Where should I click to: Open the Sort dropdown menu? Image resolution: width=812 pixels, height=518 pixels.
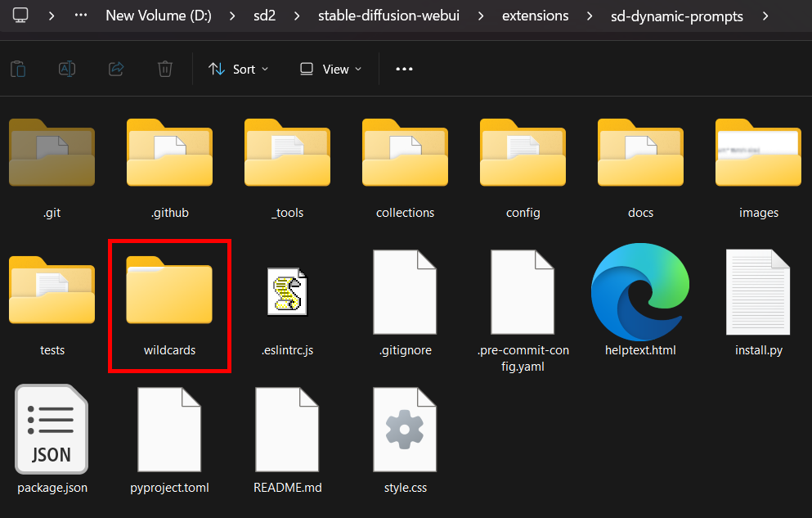238,69
